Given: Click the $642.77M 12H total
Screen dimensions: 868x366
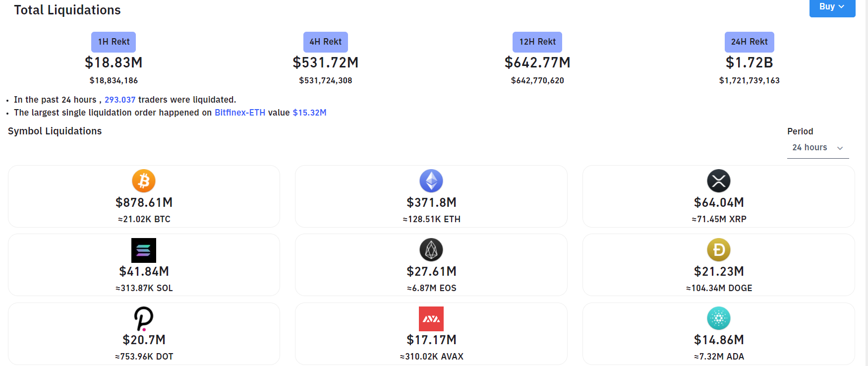Looking at the screenshot, I should [537, 62].
